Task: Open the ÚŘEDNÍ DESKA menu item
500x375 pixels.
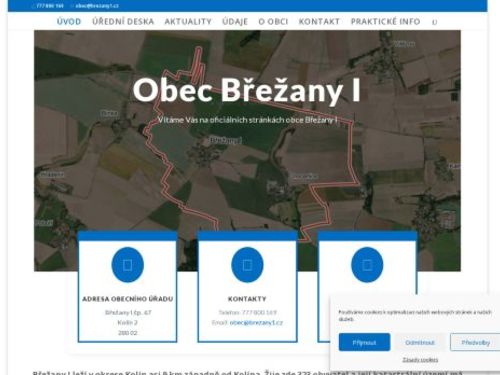Action: click(123, 22)
